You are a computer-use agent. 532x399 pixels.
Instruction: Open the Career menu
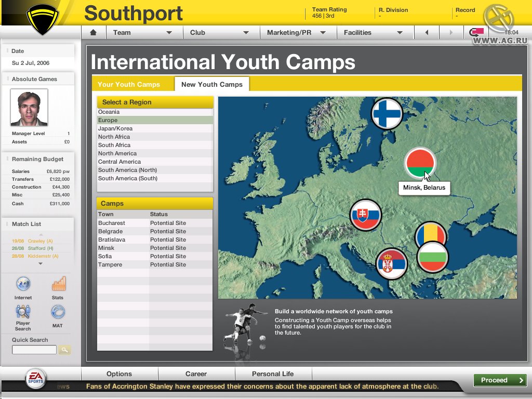click(196, 374)
